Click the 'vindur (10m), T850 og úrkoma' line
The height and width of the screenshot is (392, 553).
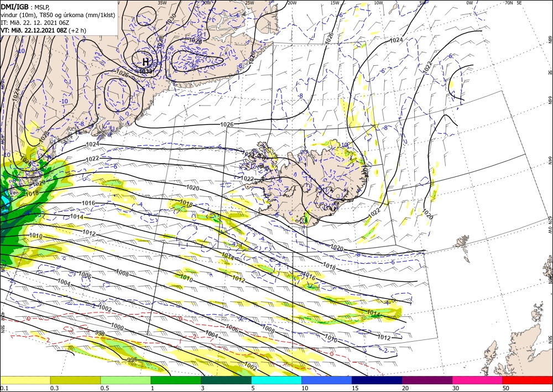click(x=58, y=14)
